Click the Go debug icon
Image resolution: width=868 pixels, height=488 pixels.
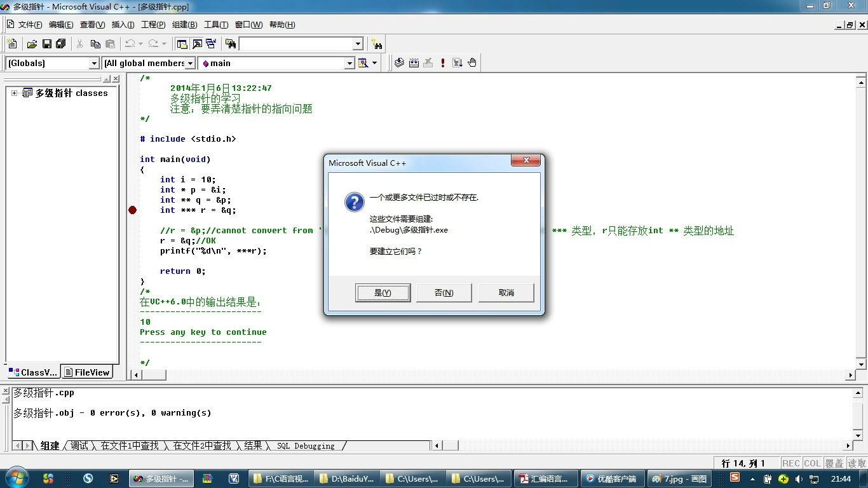[x=458, y=63]
